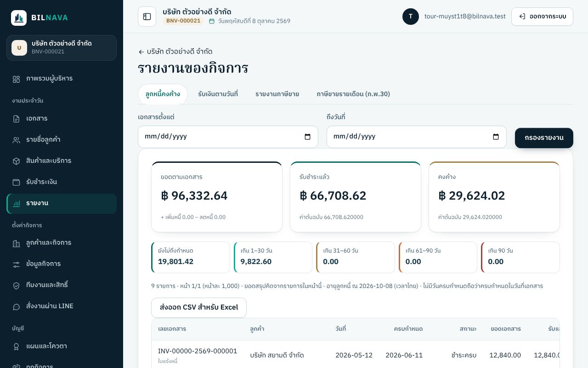588x368 pixels.
Task: Click the ข้อมูลกิจการ sliders icon
Action: coord(17,264)
